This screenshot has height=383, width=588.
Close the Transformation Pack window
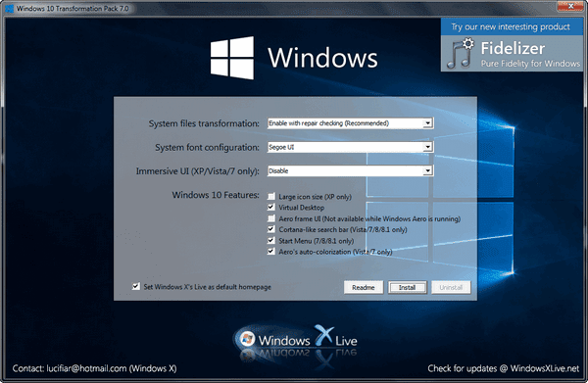tap(570, 6)
